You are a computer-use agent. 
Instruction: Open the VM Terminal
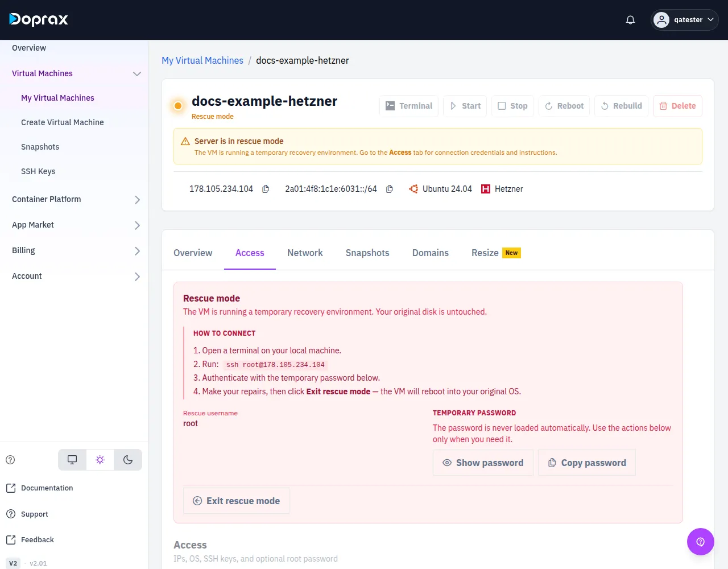(409, 106)
